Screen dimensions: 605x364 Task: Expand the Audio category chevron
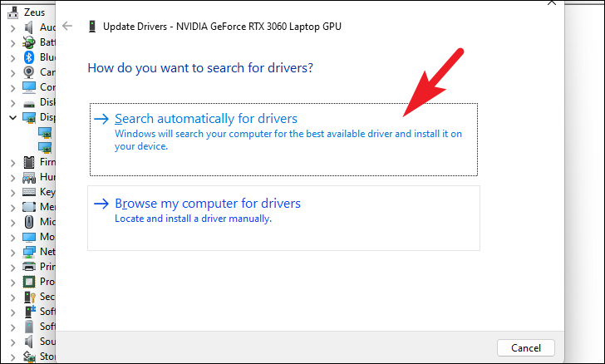click(x=12, y=28)
